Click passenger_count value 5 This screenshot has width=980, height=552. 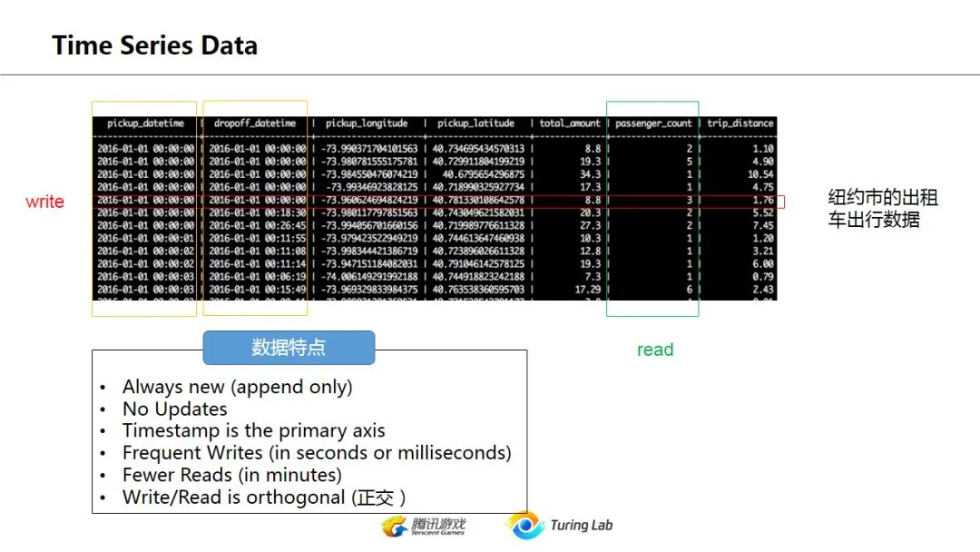coord(690,162)
